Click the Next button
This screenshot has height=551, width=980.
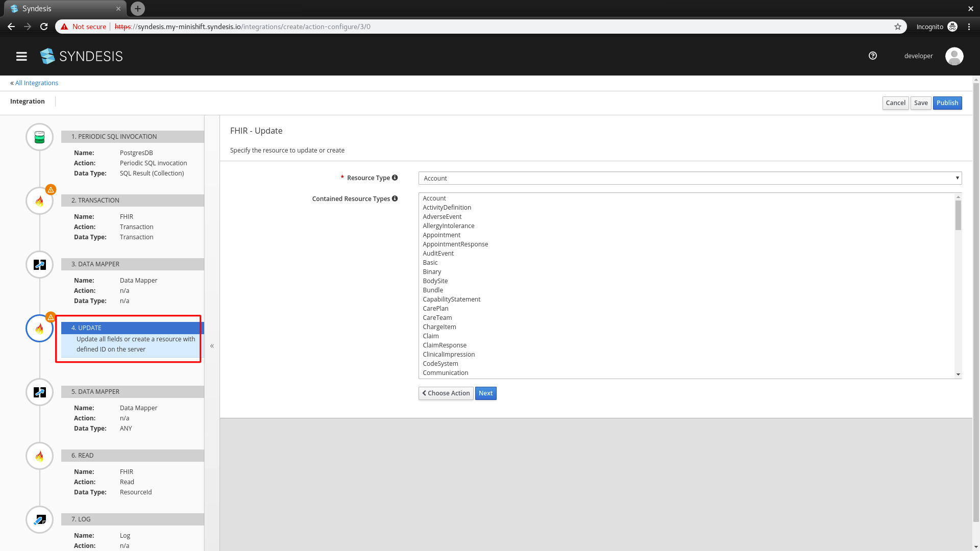click(485, 393)
